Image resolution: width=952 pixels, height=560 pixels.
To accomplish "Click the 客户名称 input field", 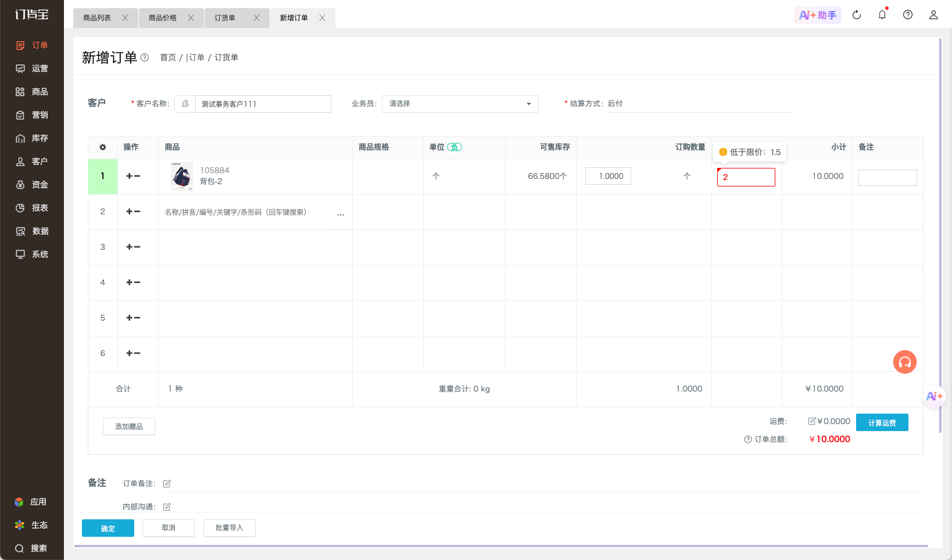I will coord(263,104).
